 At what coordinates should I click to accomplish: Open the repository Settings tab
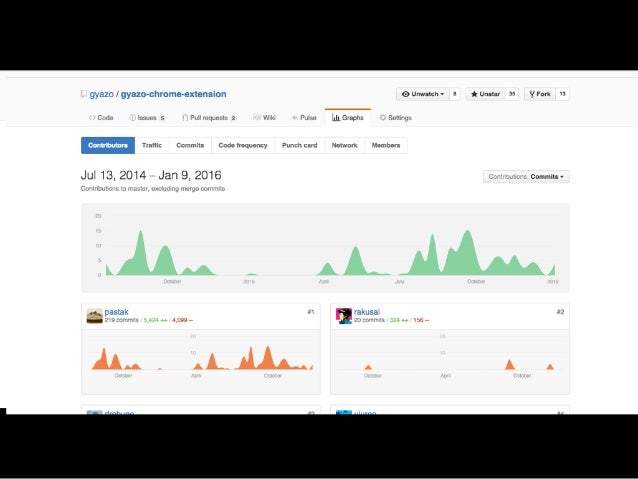point(395,118)
